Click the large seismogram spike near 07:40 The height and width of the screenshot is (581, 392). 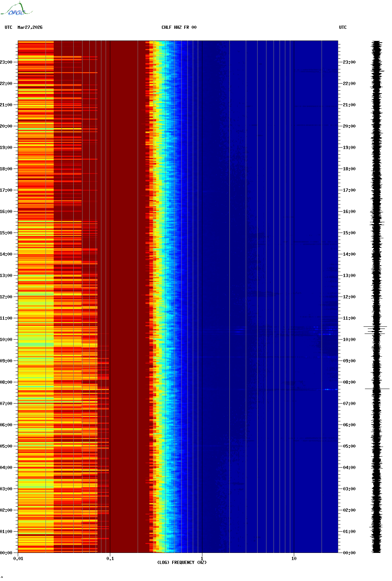[x=377, y=389]
